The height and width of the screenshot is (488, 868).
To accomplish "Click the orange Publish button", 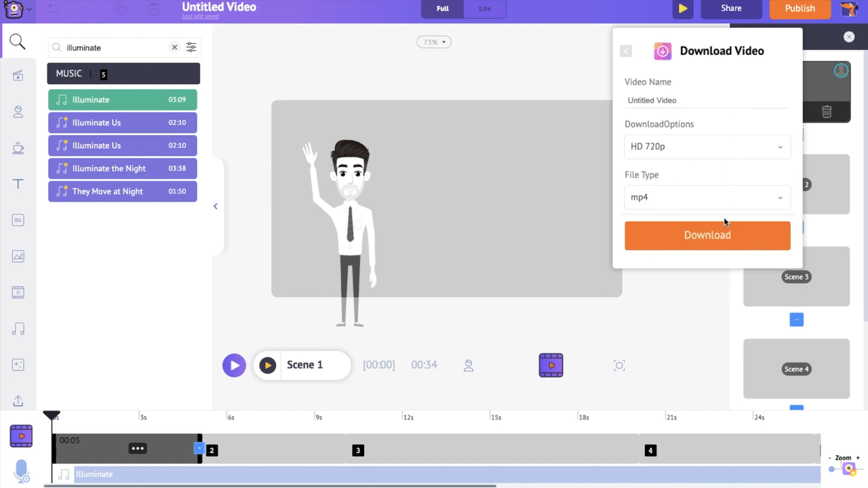I will [x=800, y=8].
